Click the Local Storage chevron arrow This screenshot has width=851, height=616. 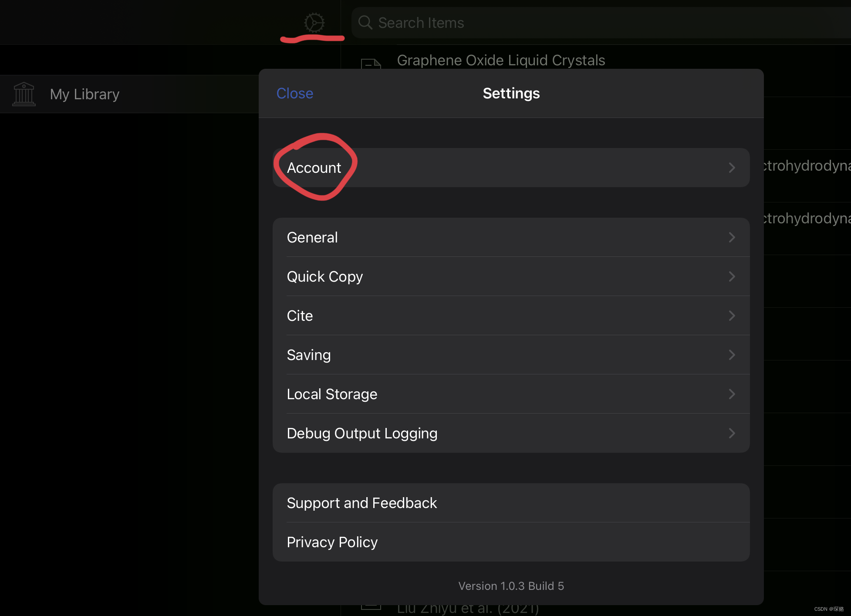[x=732, y=394]
